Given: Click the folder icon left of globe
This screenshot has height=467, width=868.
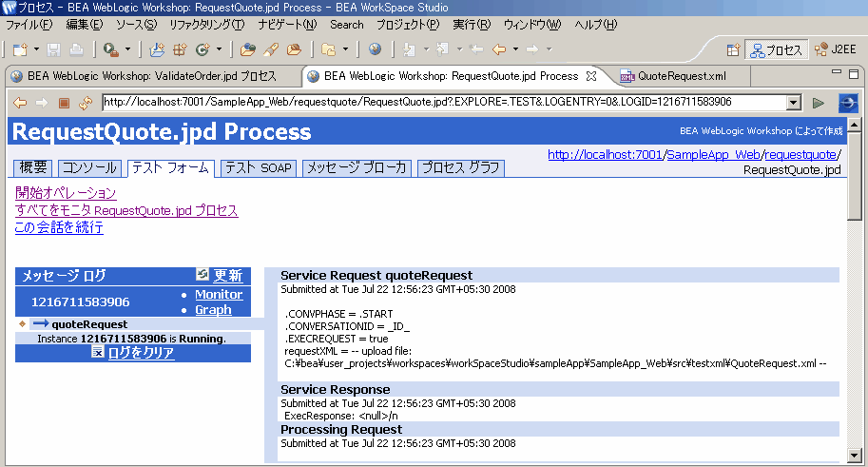Looking at the screenshot, I should coord(329,49).
